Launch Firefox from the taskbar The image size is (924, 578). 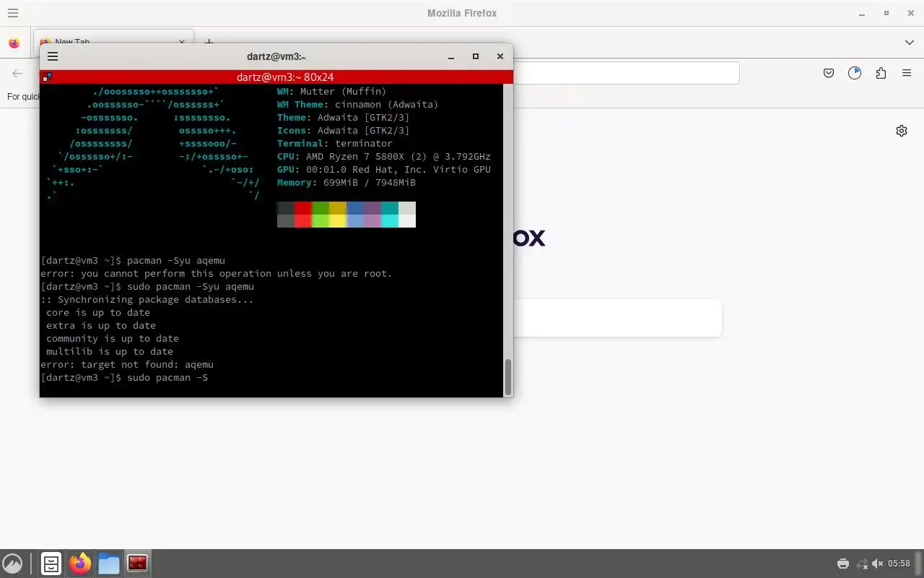click(80, 564)
